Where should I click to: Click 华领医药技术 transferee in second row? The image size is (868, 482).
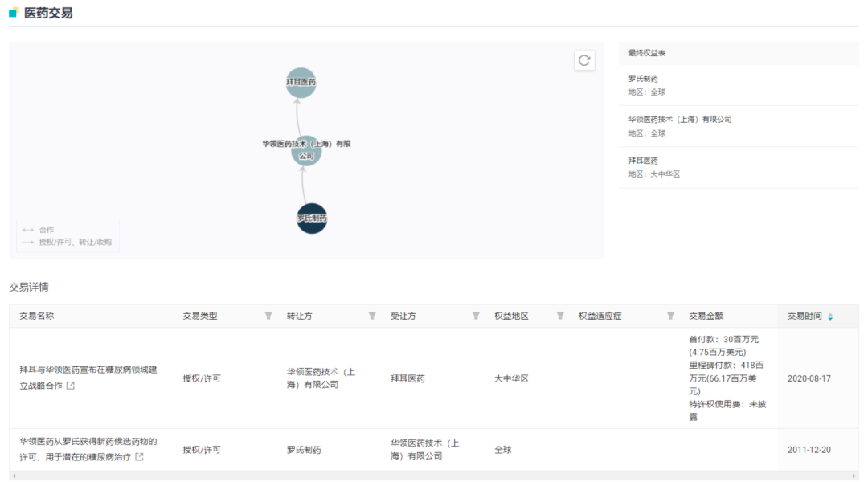tap(424, 449)
